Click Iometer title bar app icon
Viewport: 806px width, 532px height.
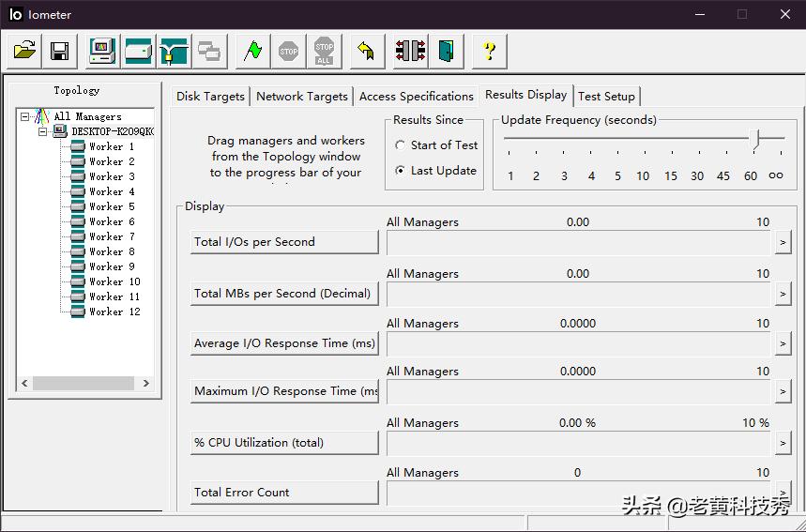point(16,14)
